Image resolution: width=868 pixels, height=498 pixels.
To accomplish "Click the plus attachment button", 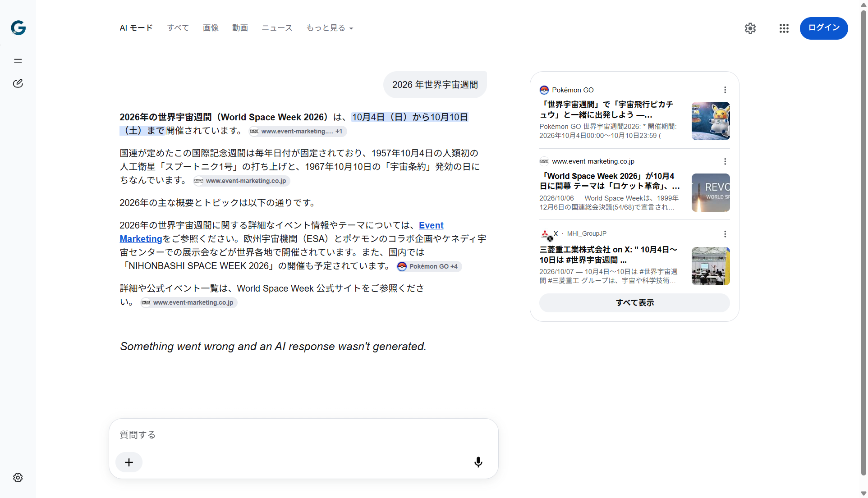I will point(129,462).
